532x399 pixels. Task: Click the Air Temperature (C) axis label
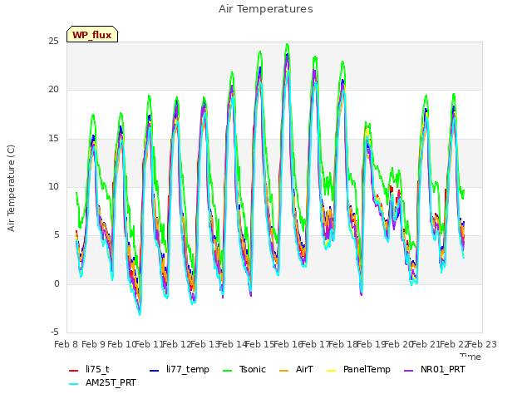click(11, 189)
